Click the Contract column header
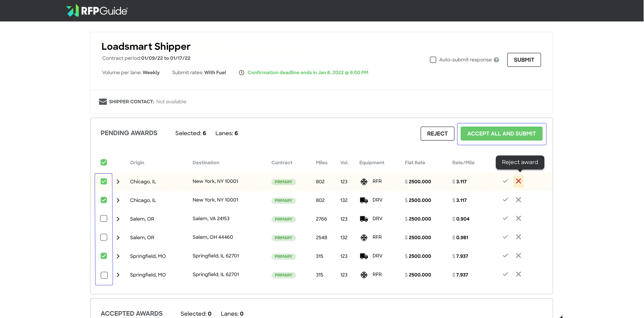 pos(282,162)
